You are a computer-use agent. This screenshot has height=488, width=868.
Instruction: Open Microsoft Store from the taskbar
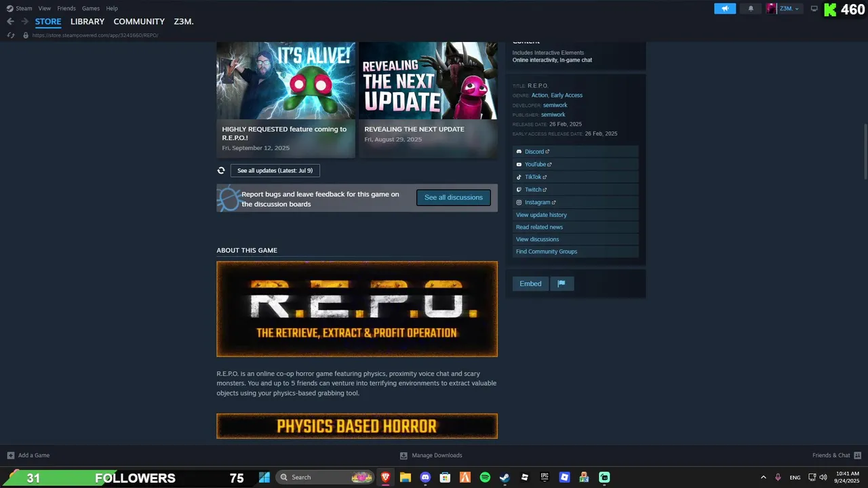coord(445,477)
